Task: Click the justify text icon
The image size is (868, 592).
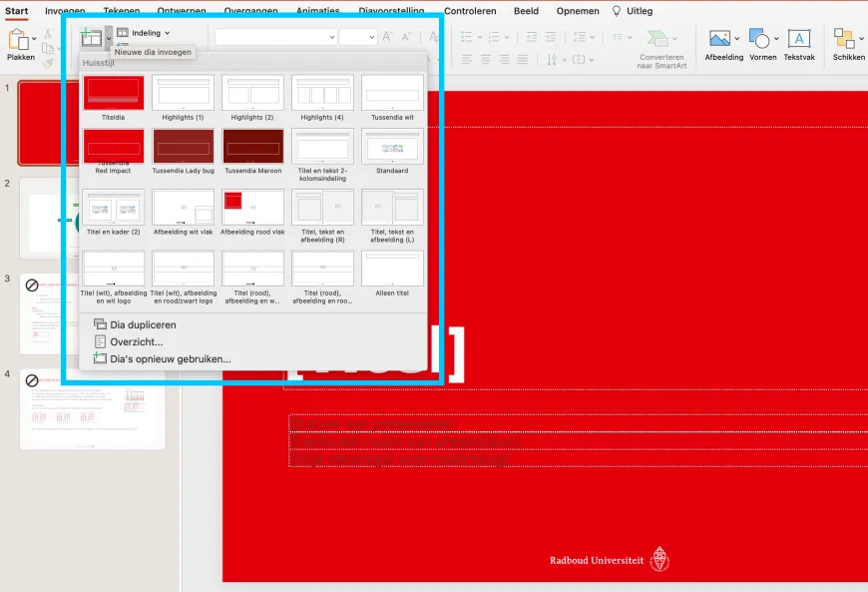Action: 523,59
